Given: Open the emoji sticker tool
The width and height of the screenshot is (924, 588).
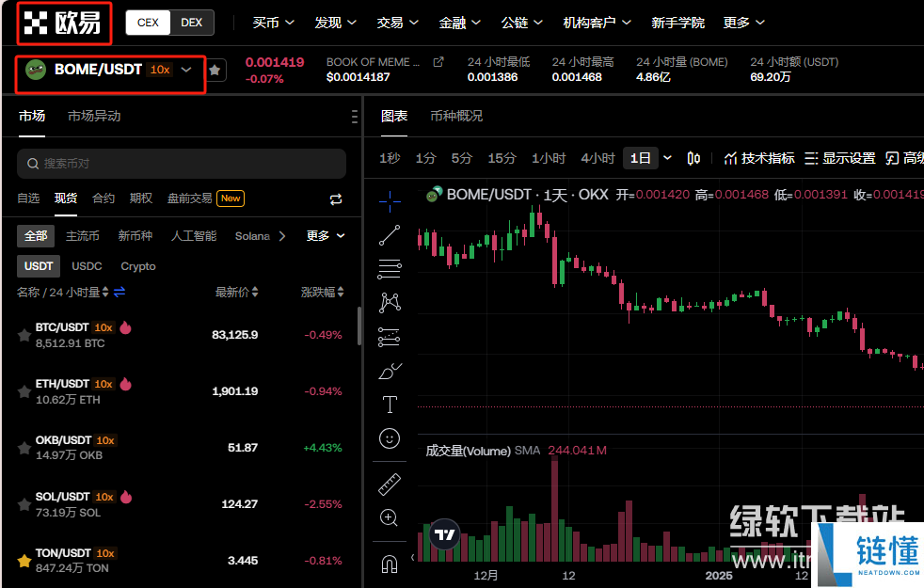Looking at the screenshot, I should coord(390,438).
